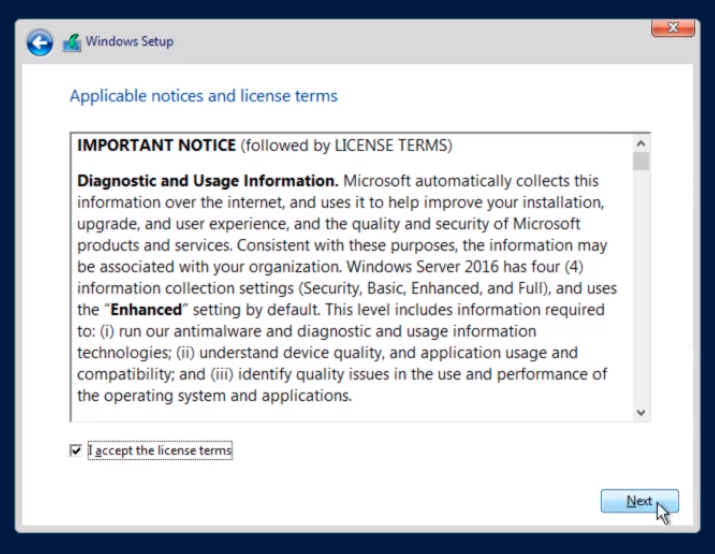The height and width of the screenshot is (554, 715).
Task: Close the Windows Setup dialog
Action: (x=673, y=28)
